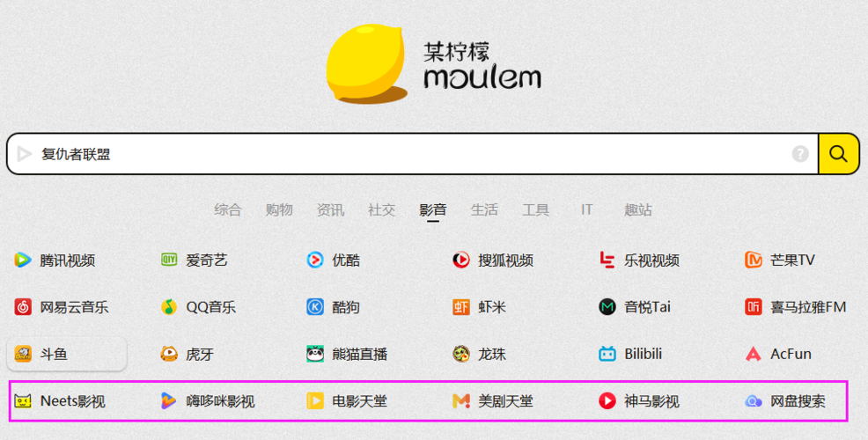Click the NetEase Cloud Music (网易云音乐) icon
Screen dimensions: 868x440
click(23, 306)
